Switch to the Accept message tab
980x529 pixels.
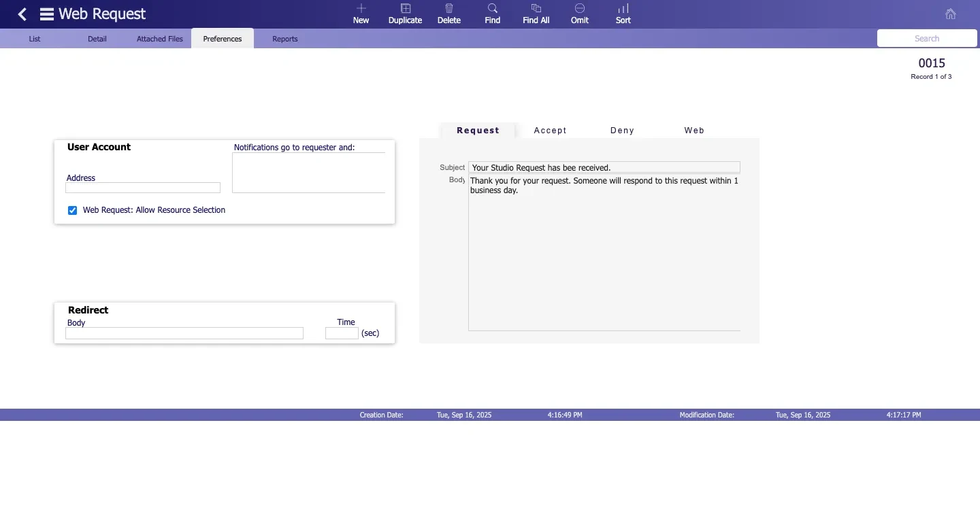click(x=551, y=130)
